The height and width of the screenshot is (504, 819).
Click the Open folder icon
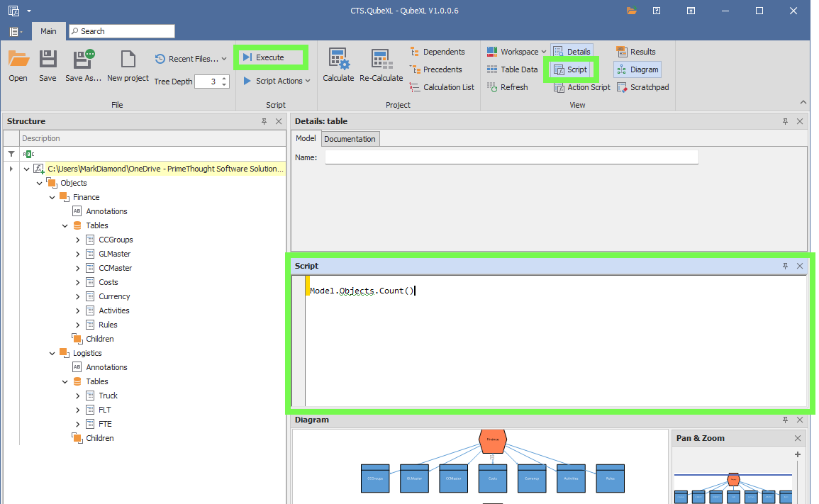point(18,60)
